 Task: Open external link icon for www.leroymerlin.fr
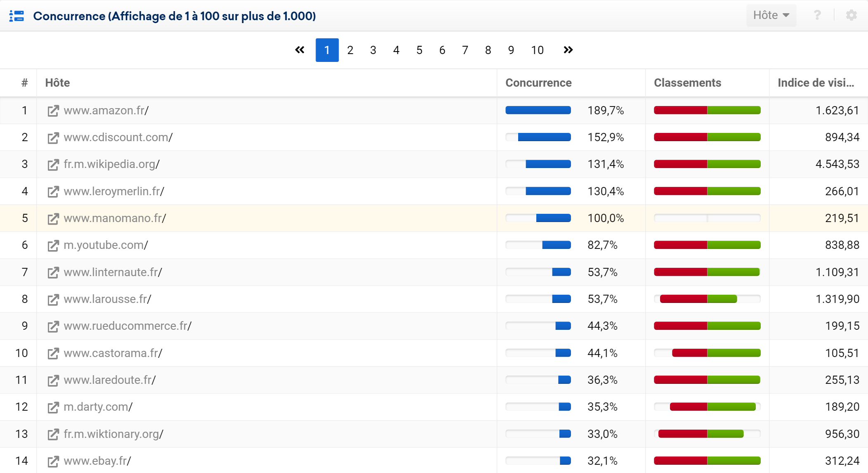53,192
